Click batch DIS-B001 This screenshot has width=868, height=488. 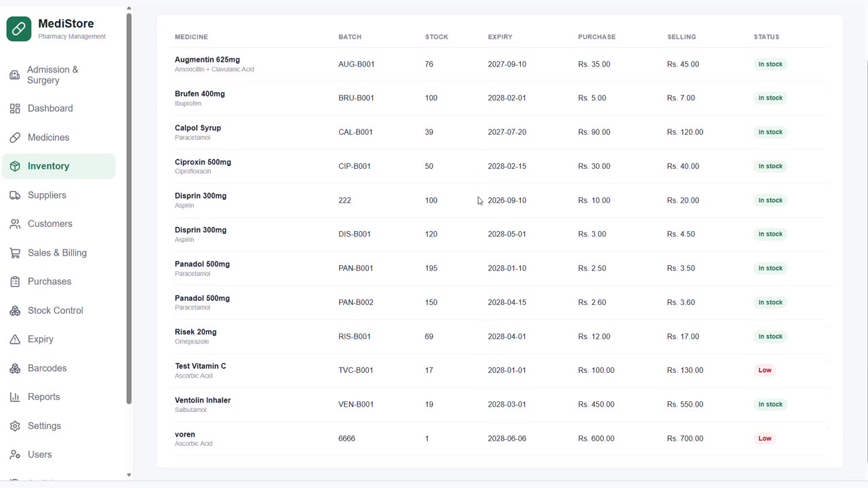pos(355,235)
